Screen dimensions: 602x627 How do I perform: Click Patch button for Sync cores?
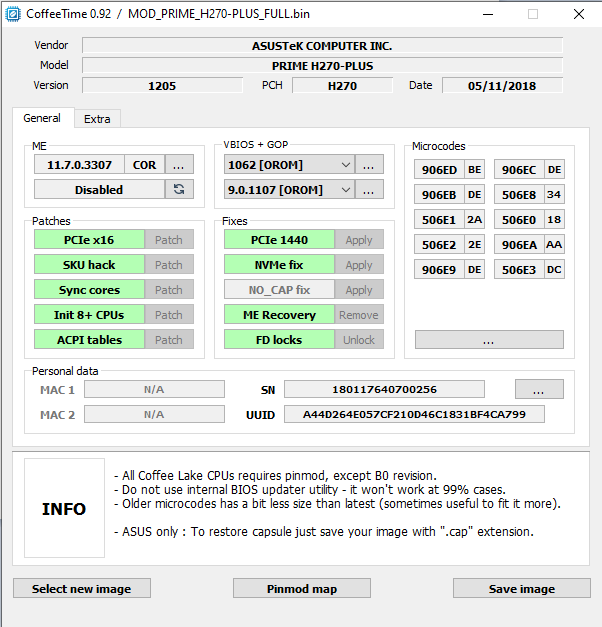[169, 289]
